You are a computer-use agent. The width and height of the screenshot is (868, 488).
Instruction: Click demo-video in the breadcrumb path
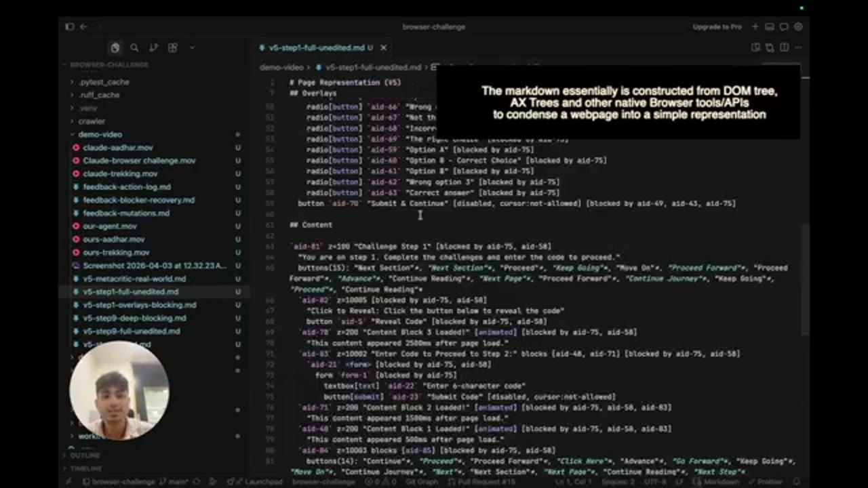[281, 68]
